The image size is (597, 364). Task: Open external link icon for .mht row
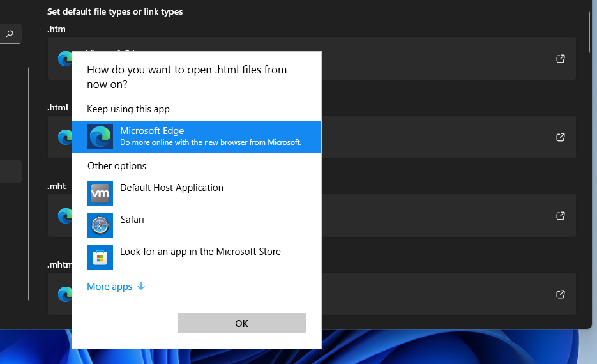[x=561, y=216]
